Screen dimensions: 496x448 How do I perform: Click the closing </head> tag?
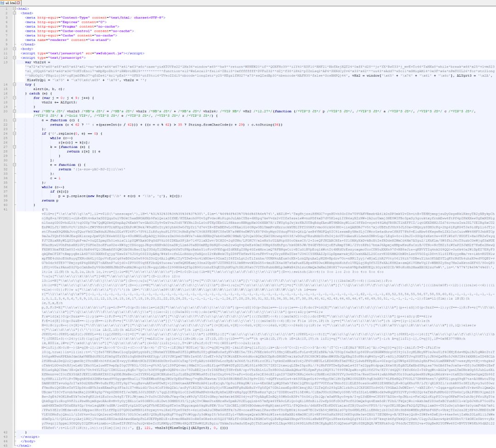pyautogui.click(x=28, y=45)
